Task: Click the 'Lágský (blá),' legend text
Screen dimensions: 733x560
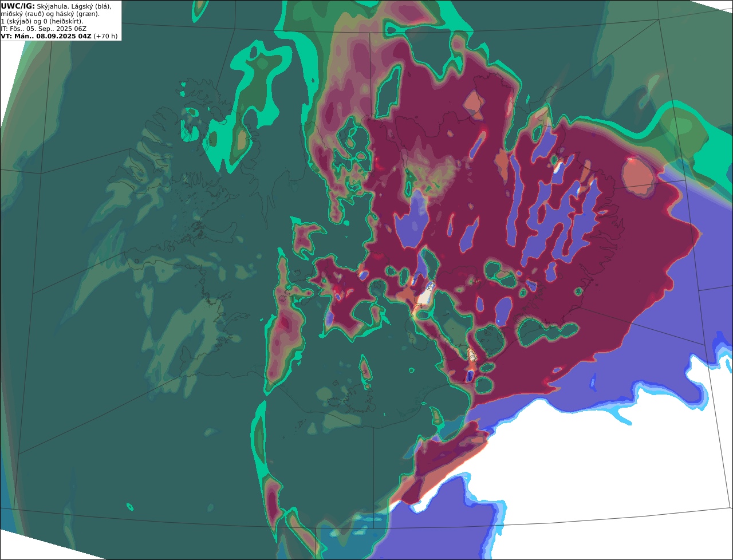Action: click(x=92, y=6)
